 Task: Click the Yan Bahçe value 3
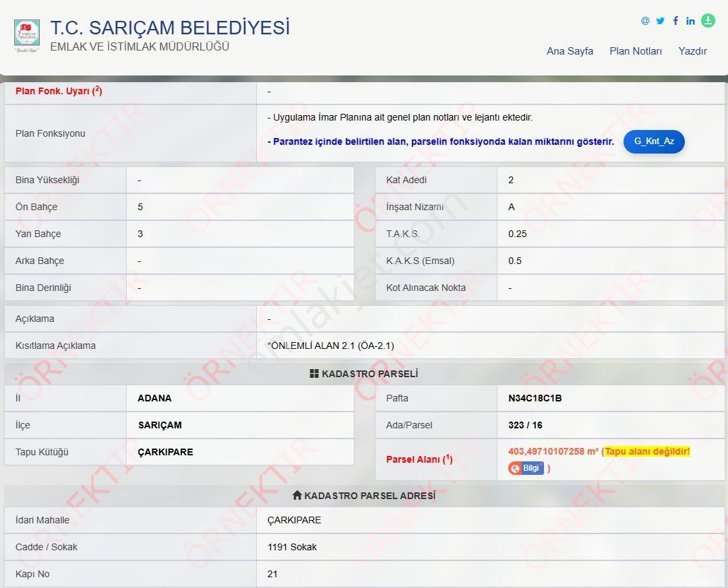[140, 234]
